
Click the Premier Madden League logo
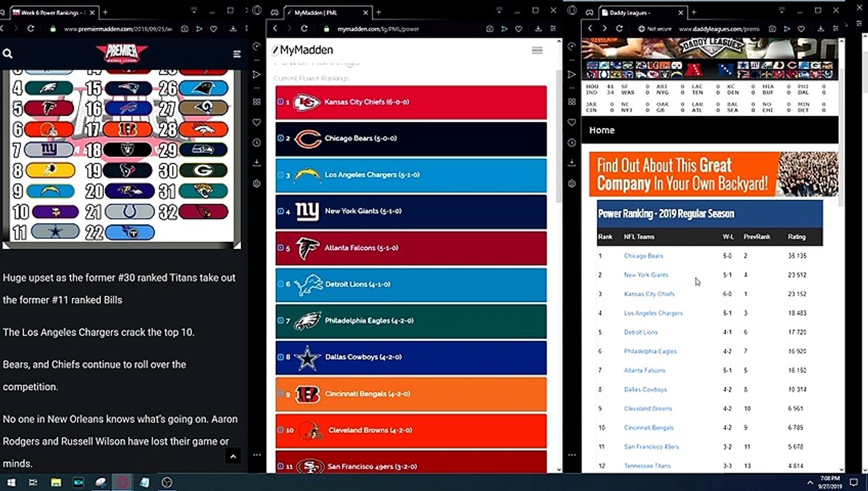(121, 55)
